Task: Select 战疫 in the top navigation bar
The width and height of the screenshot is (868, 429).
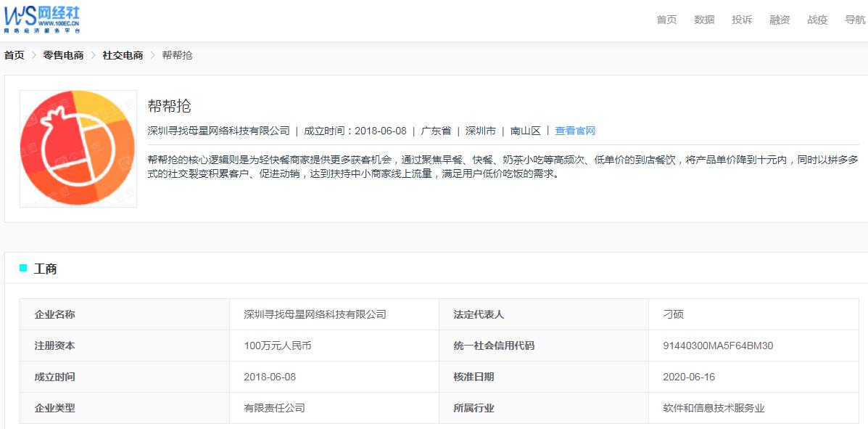Action: (817, 20)
